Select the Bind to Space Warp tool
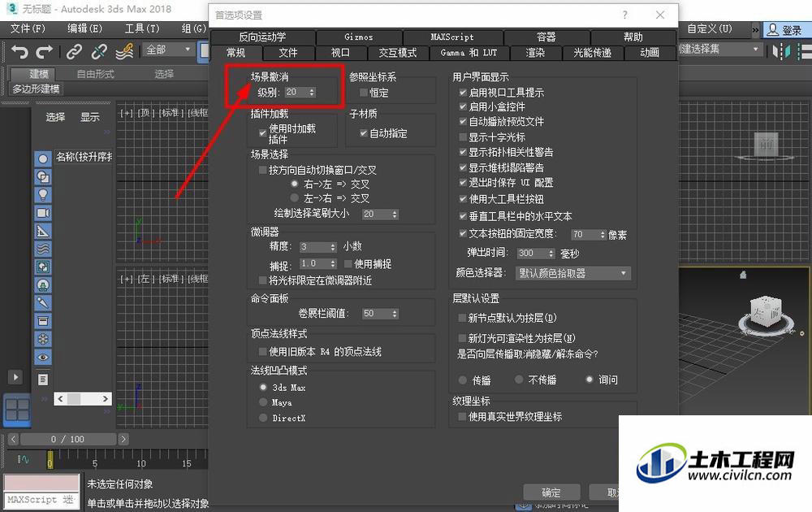The height and width of the screenshot is (512, 812). pos(125,51)
